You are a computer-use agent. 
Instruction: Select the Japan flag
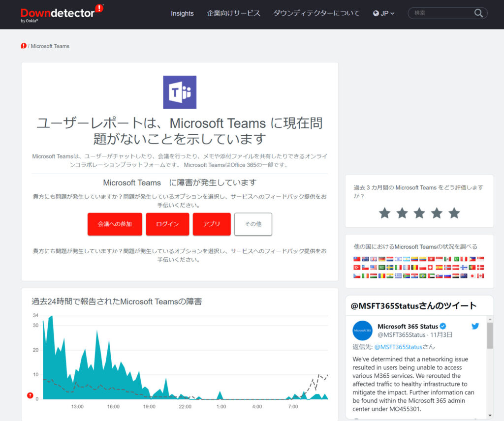click(x=472, y=276)
